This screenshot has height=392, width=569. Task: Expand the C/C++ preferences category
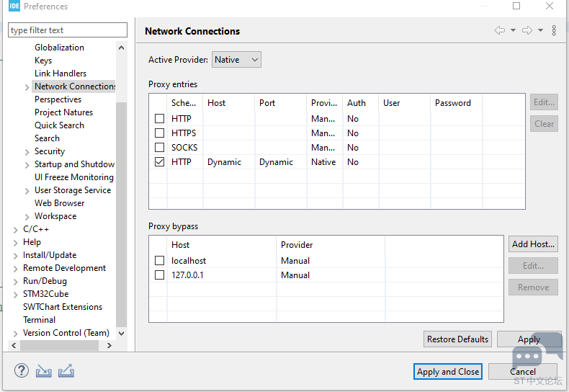[x=16, y=229]
